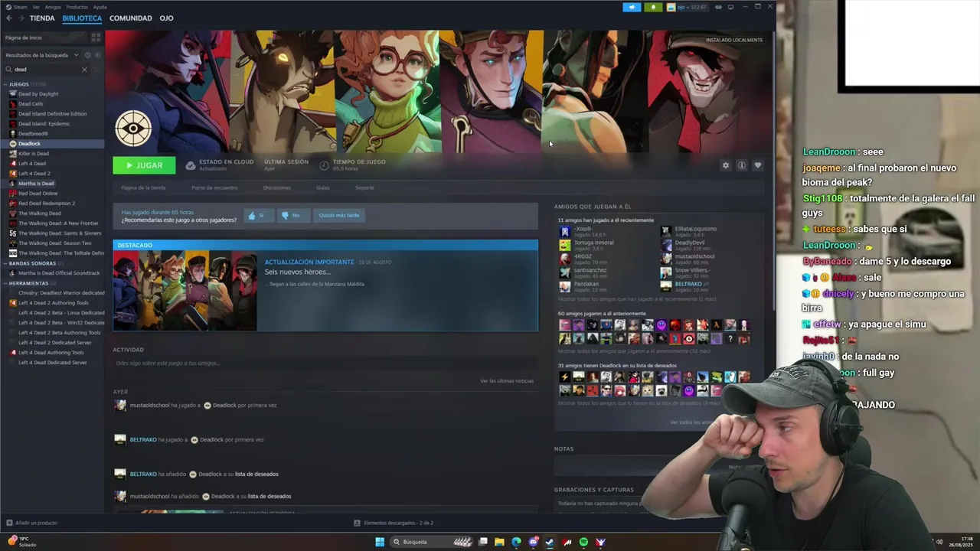Go forward with the right arrow
This screenshot has width=980, height=551.
click(20, 18)
